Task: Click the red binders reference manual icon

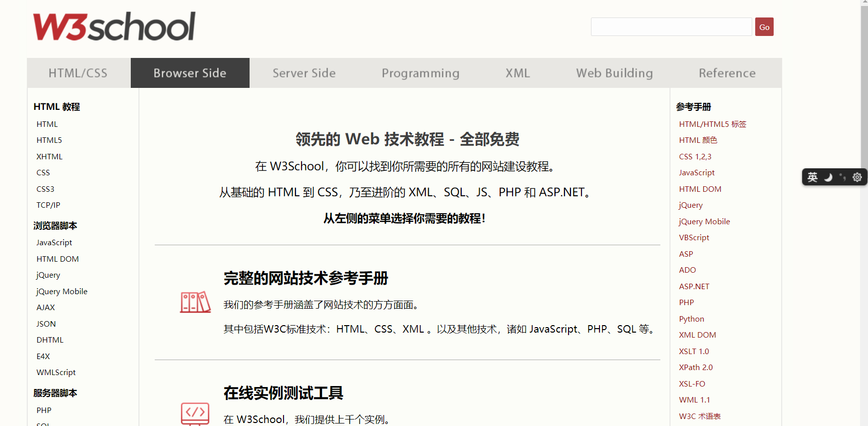Action: (x=195, y=302)
